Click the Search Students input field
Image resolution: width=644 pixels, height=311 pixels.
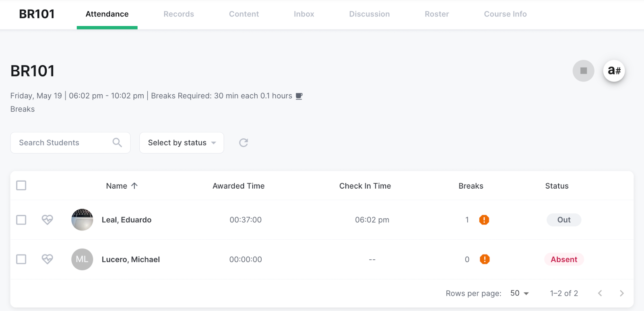[x=64, y=143]
